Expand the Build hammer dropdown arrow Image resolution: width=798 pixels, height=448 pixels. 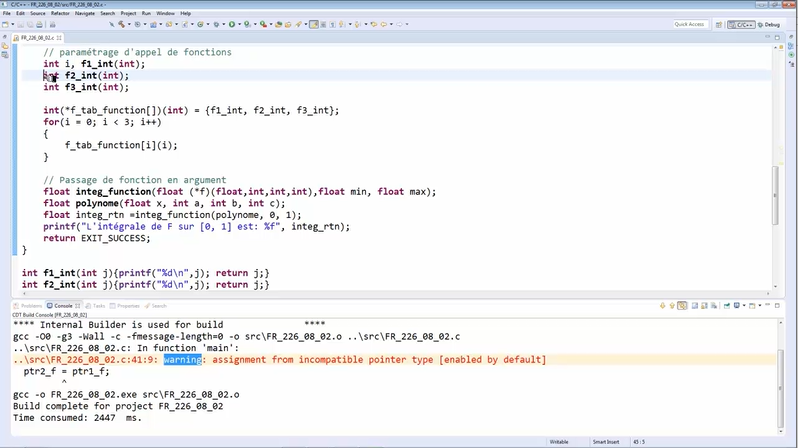129,24
